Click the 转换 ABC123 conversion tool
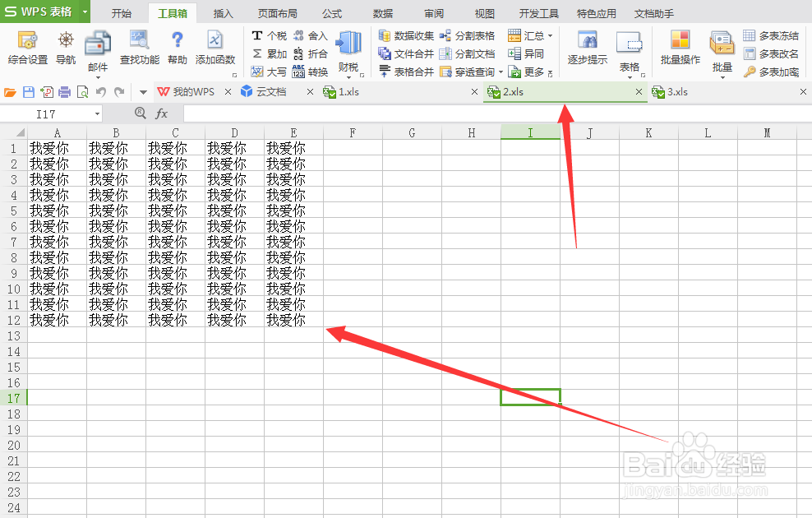This screenshot has height=518, width=812. (x=310, y=72)
